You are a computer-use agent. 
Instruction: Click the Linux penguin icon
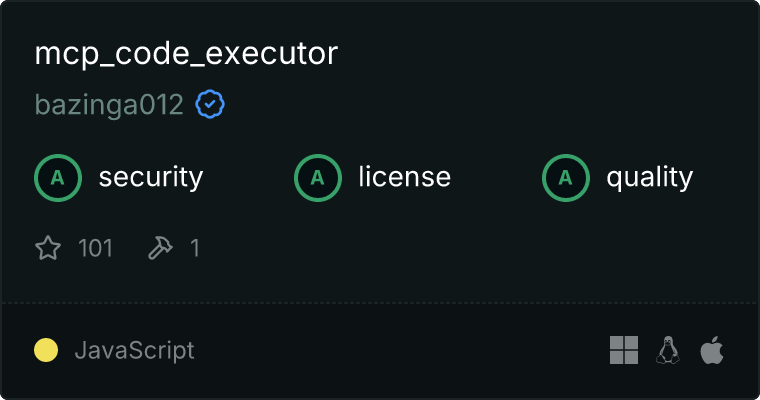coord(668,350)
